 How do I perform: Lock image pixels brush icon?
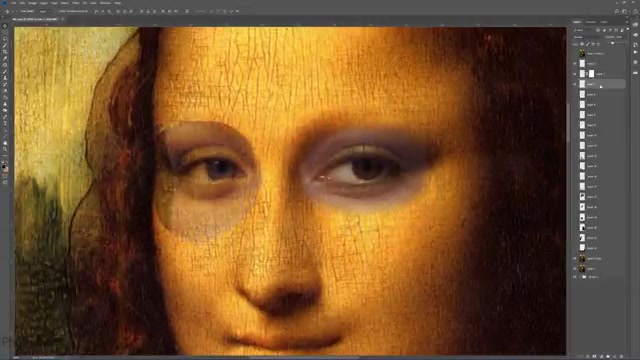pos(588,44)
